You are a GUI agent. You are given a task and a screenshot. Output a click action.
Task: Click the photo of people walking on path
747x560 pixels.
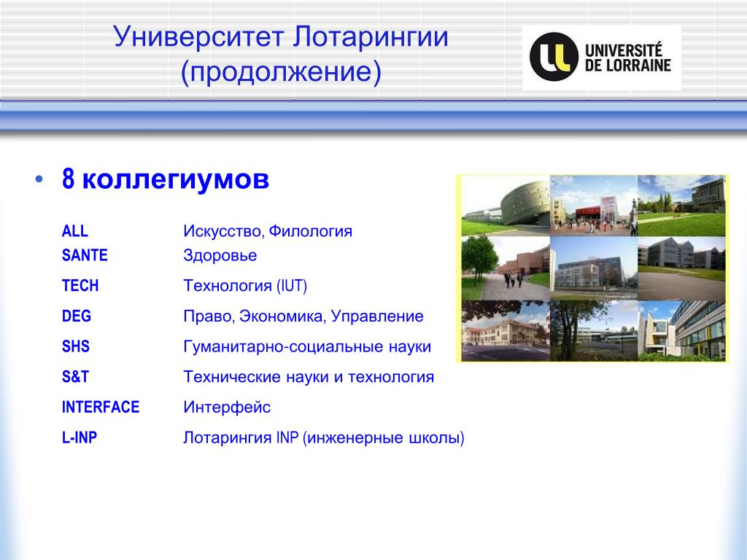(x=506, y=268)
